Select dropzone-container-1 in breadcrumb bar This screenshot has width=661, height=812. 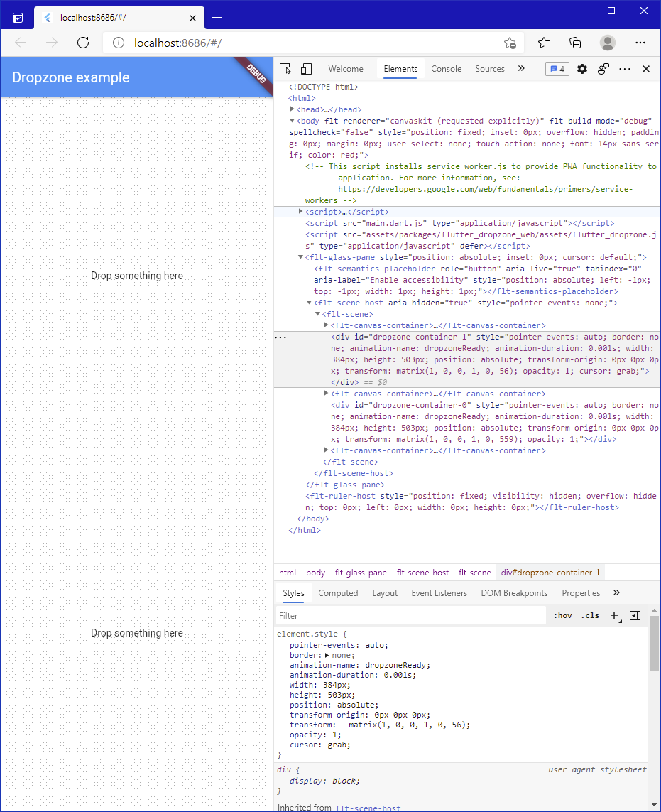coord(550,570)
